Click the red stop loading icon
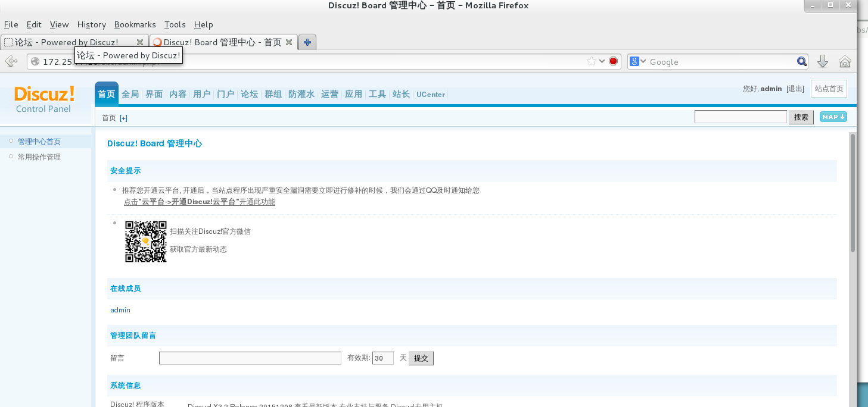This screenshot has width=868, height=407. tap(613, 61)
